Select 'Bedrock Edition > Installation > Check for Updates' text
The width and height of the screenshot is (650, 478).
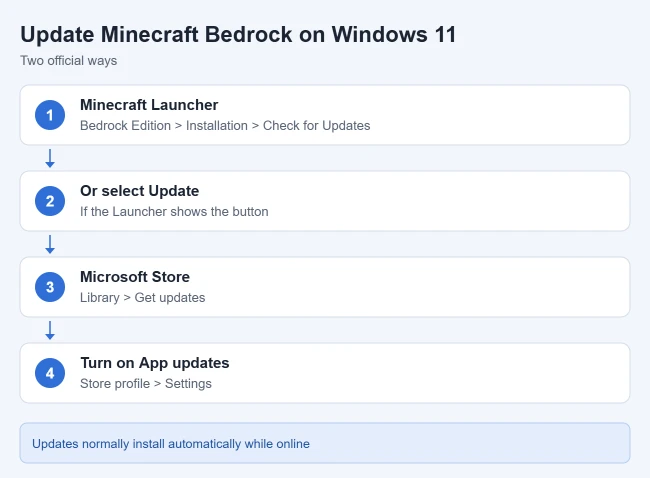coord(225,126)
